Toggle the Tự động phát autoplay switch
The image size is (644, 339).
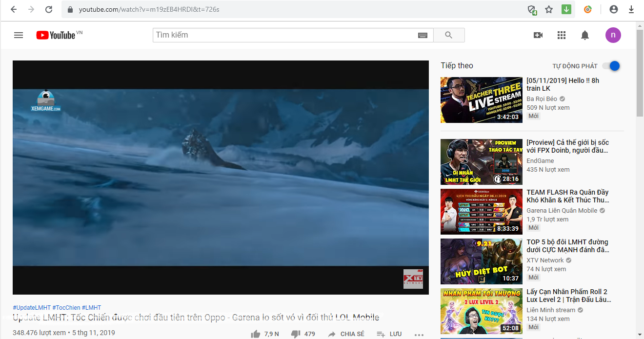[611, 66]
